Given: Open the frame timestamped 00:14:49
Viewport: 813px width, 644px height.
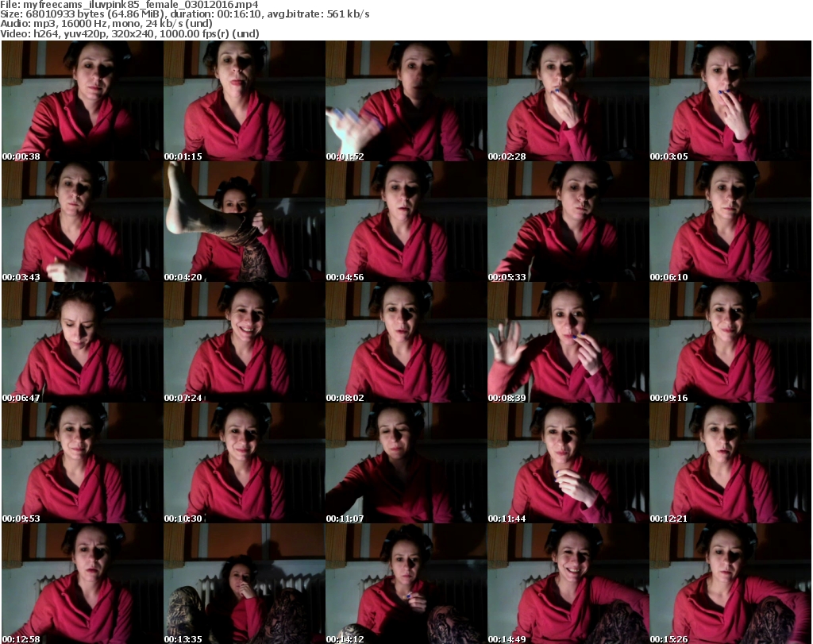Looking at the screenshot, I should pyautogui.click(x=568, y=584).
